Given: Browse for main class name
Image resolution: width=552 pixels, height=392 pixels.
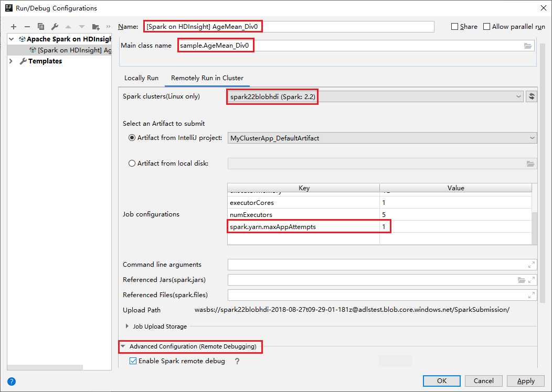Looking at the screenshot, I should point(528,46).
